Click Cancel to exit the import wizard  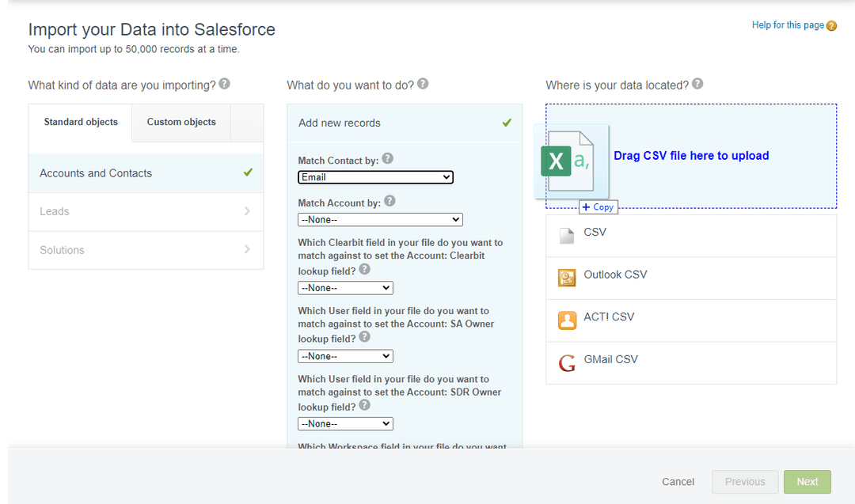(x=678, y=481)
